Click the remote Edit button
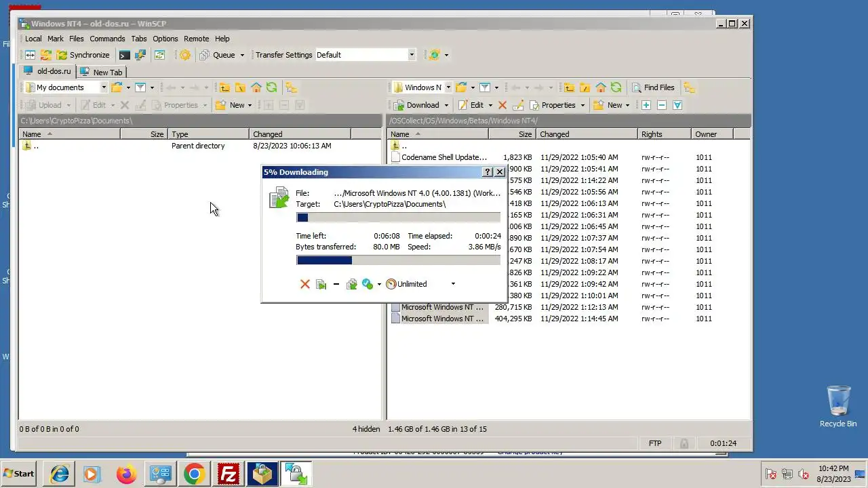The width and height of the screenshot is (868, 488). point(471,105)
